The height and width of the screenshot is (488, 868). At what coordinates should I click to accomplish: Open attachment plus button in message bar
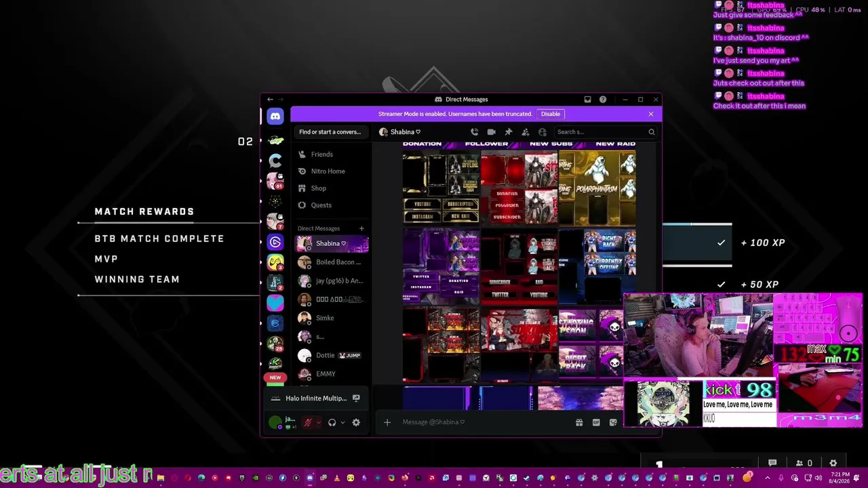tap(387, 422)
